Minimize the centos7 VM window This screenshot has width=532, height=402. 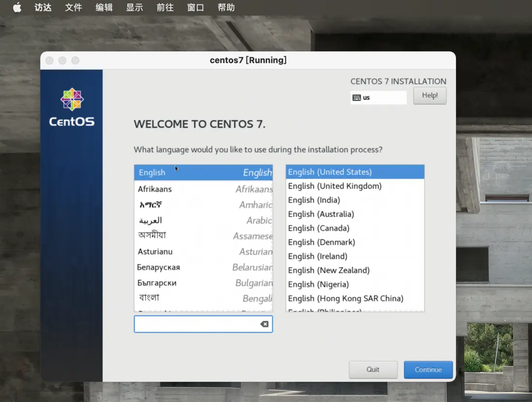pos(63,61)
